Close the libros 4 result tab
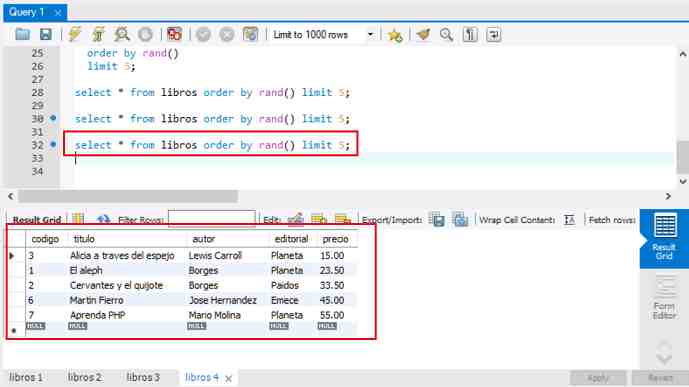Screen dimensions: 689x387 click(228, 378)
